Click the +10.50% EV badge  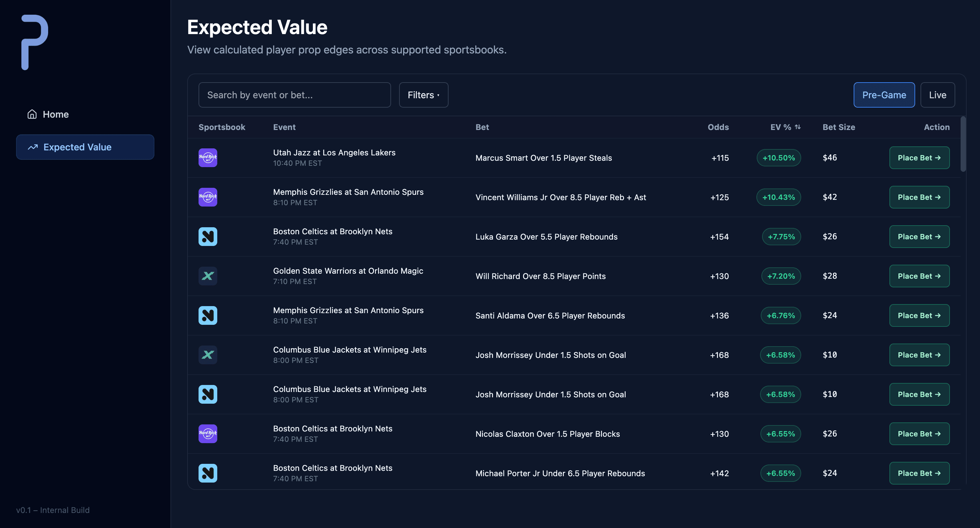pos(778,157)
